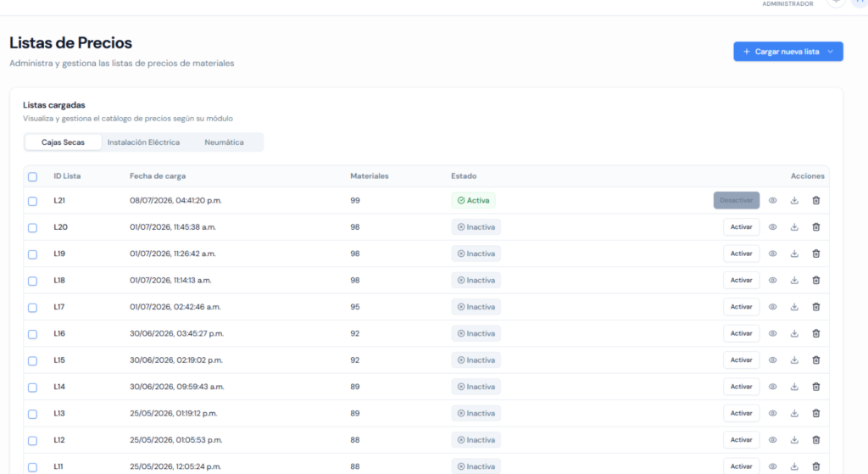The width and height of the screenshot is (868, 474).
Task: Activate price list L17
Action: pyautogui.click(x=741, y=307)
